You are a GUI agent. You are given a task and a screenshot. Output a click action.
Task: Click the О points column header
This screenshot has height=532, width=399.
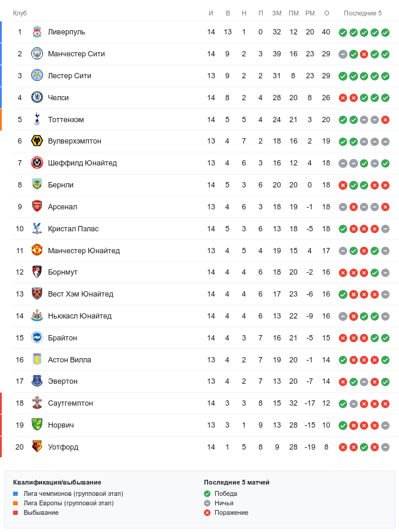[326, 13]
